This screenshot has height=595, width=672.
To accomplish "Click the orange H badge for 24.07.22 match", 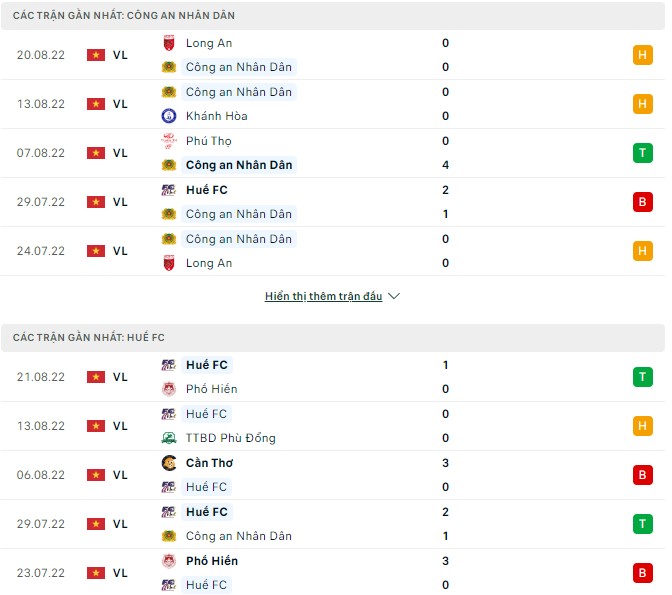I will pyautogui.click(x=642, y=251).
